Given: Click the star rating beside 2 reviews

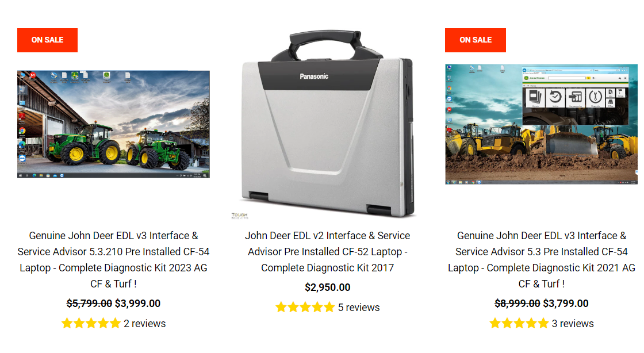Looking at the screenshot, I should point(91,324).
